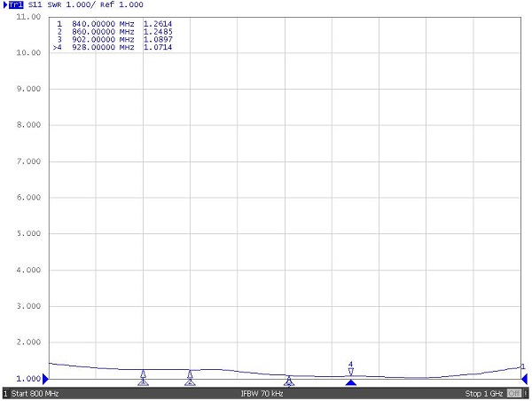Select the marker at 902 MHz on trace
532x401 pixels.
coord(289,379)
